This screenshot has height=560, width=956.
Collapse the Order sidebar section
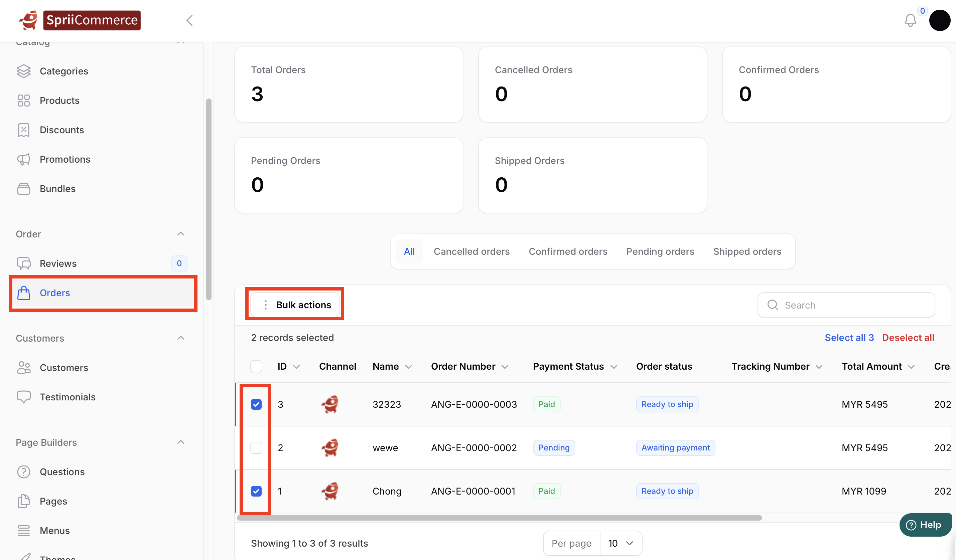[x=180, y=234]
